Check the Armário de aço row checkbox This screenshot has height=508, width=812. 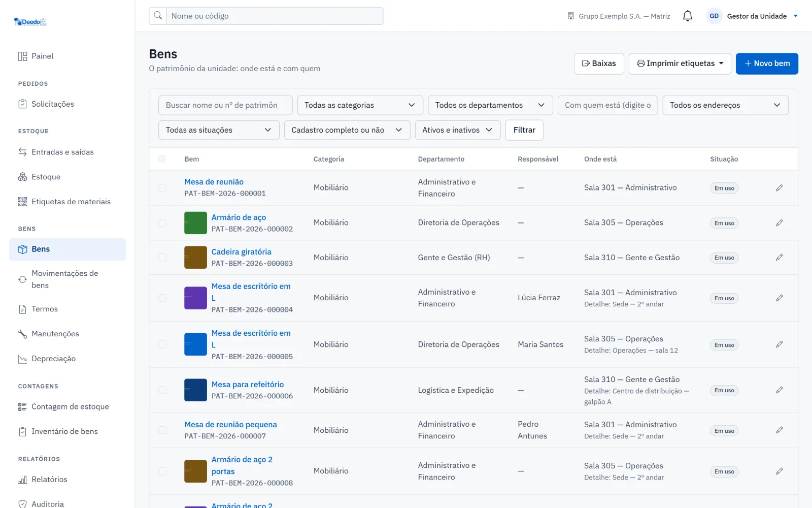coord(162,223)
